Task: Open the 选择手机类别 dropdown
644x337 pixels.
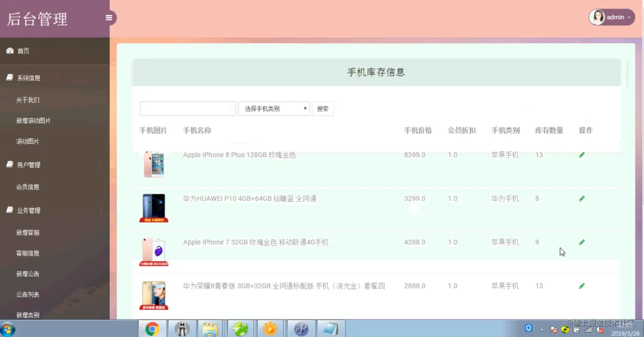Action: click(x=274, y=109)
